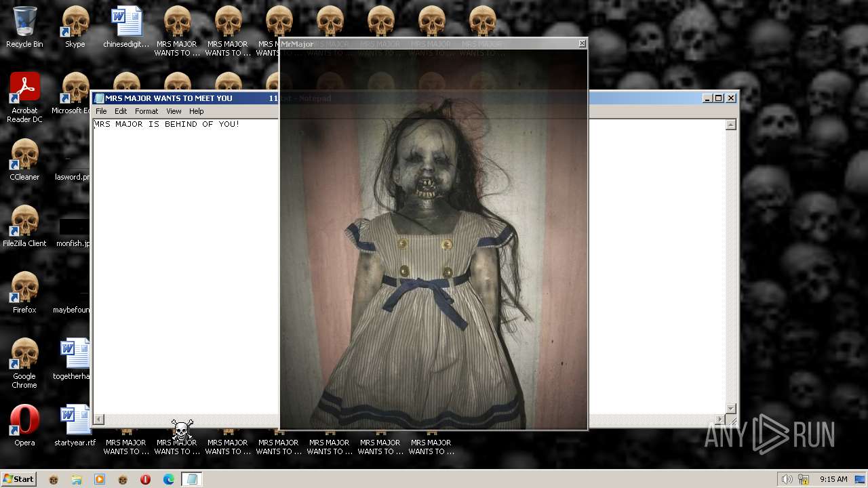Select the CCleaner desktop shortcut
868x488 pixels.
(x=24, y=160)
